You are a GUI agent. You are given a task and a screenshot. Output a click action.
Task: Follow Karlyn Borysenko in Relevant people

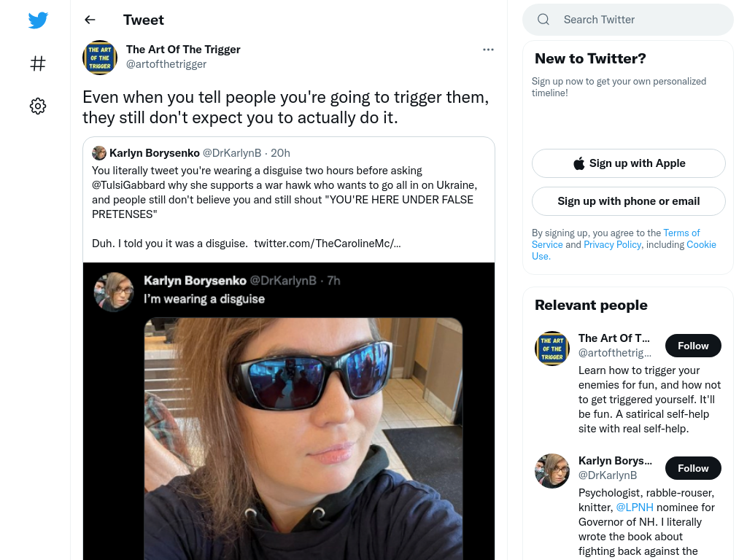(x=693, y=468)
